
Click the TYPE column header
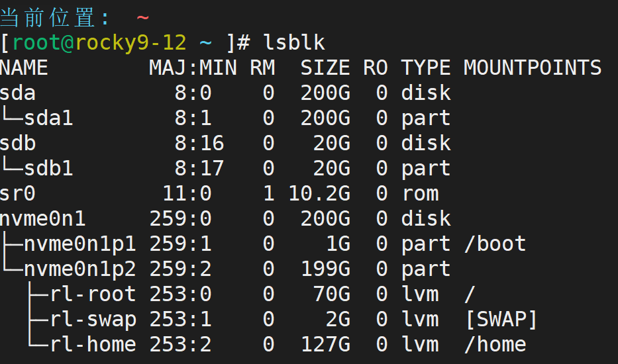(426, 68)
